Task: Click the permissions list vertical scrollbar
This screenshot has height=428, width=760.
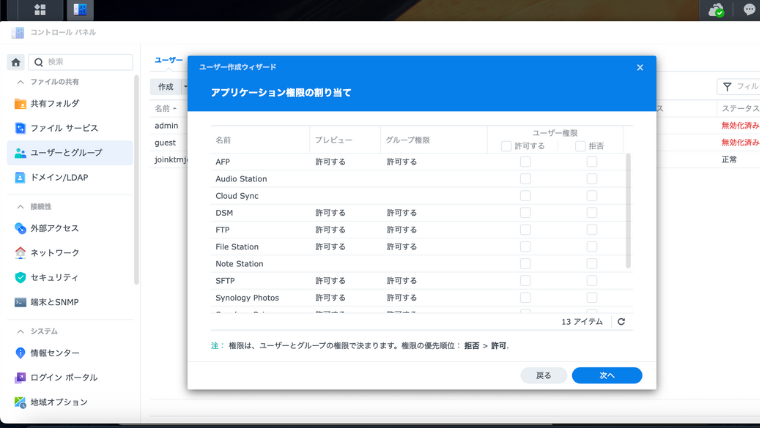Action: tap(628, 210)
